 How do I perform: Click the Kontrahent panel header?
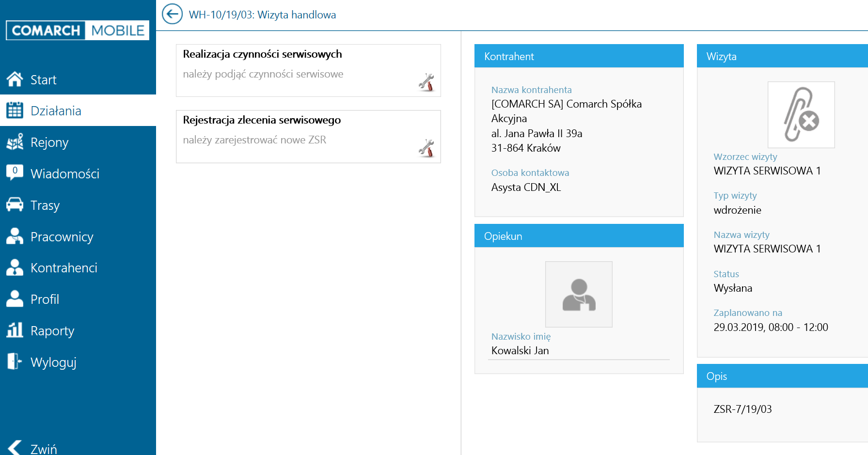click(579, 56)
